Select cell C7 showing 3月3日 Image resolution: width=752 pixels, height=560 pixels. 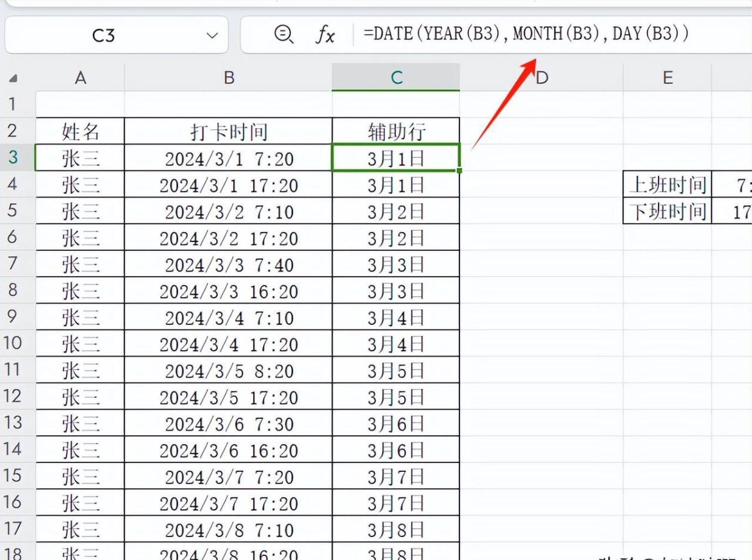[x=396, y=264]
